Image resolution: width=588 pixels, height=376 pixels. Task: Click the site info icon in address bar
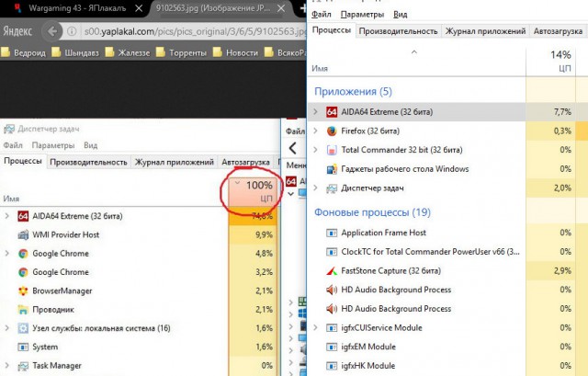pyautogui.click(x=72, y=31)
